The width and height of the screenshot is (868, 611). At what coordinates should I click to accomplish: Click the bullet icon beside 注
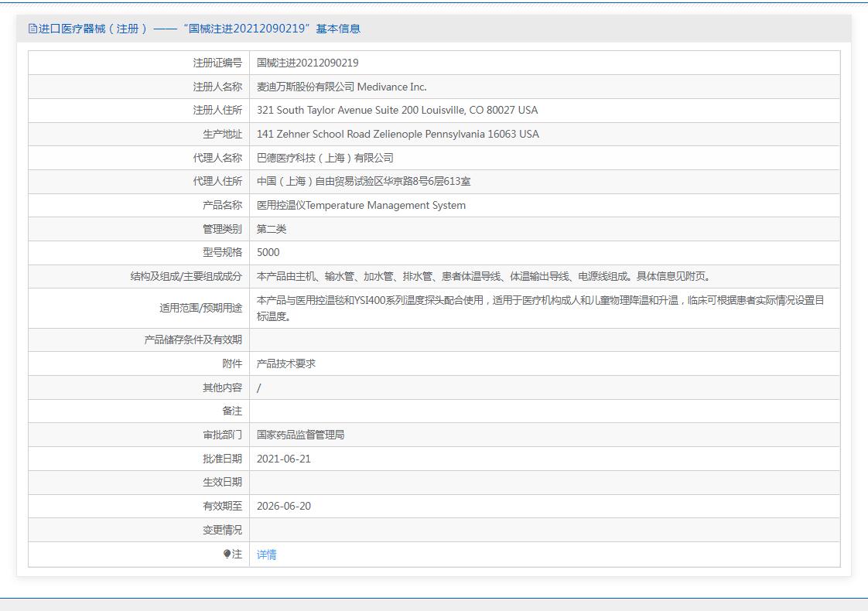click(227, 554)
